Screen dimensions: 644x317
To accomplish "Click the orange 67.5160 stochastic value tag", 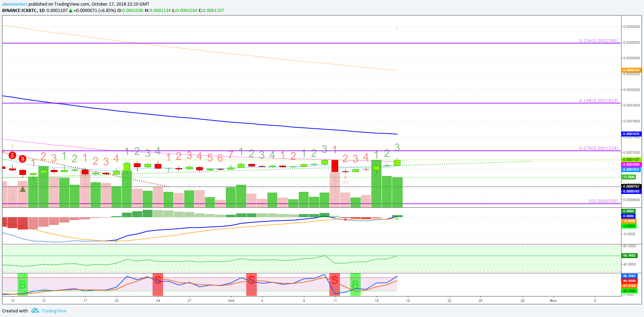I will pos(629,286).
